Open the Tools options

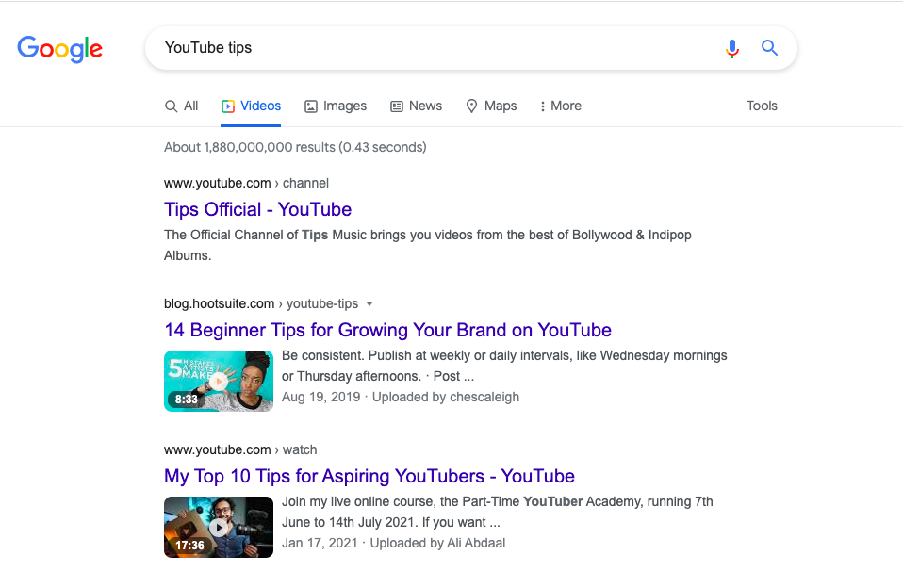[x=762, y=106]
